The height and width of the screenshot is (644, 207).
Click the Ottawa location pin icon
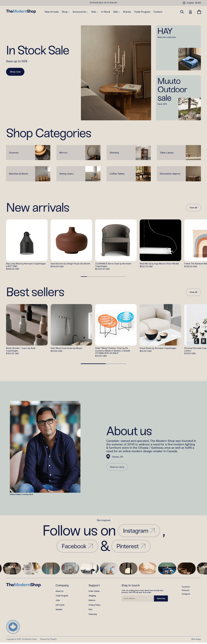[108, 456]
